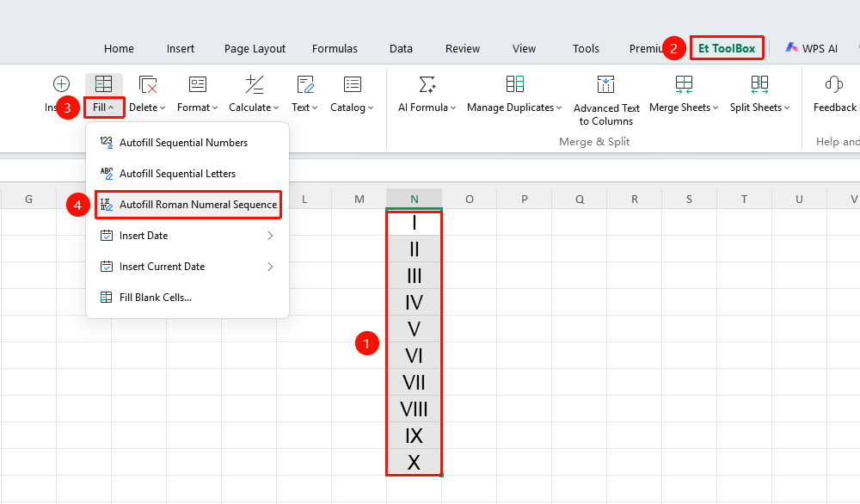Viewport: 860px width, 504px height.
Task: Click the cell containing X
Action: pyautogui.click(x=415, y=463)
